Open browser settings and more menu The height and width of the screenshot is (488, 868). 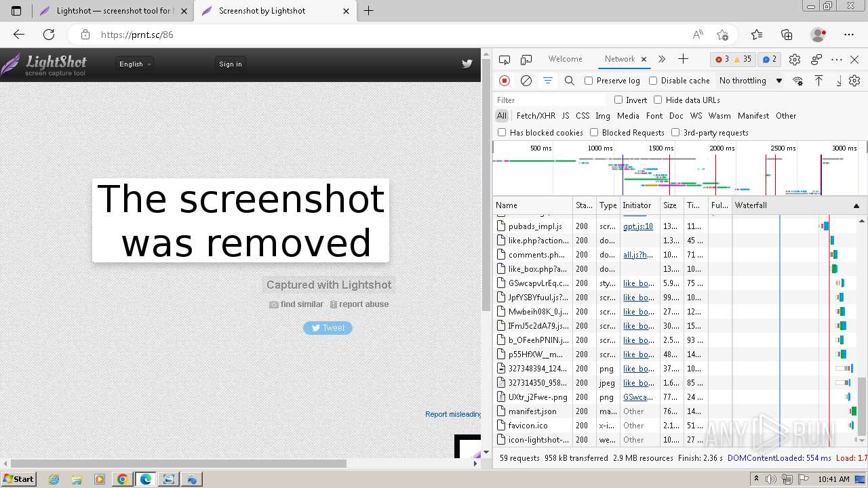click(849, 35)
